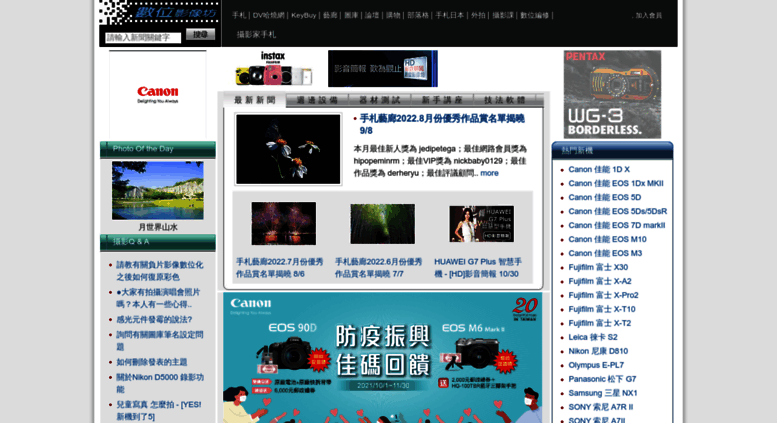Switch to the 新手講座 tab
This screenshot has width=777, height=423.
point(442,100)
